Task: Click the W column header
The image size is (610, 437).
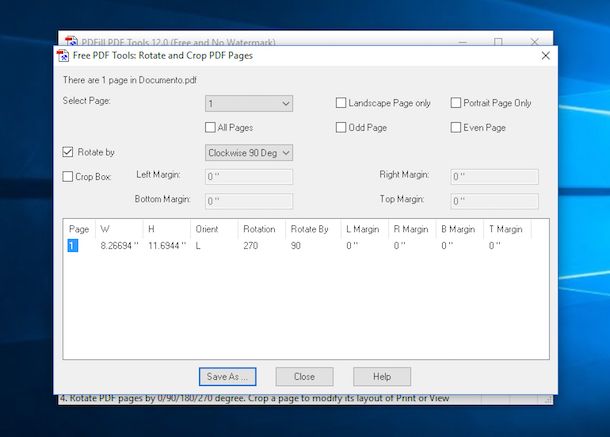Action: 119,229
